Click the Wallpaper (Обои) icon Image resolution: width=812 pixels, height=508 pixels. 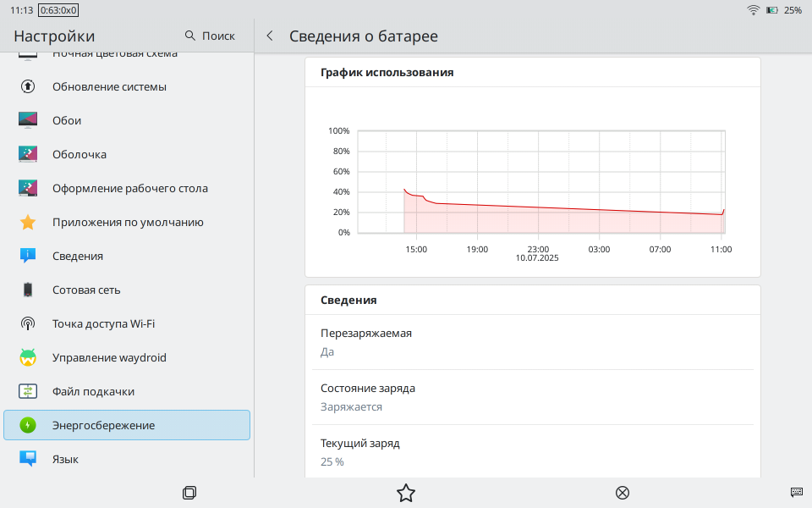coord(28,120)
